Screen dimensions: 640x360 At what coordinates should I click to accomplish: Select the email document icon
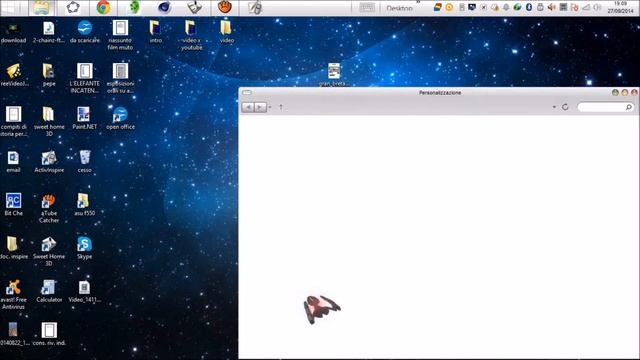coord(13,162)
